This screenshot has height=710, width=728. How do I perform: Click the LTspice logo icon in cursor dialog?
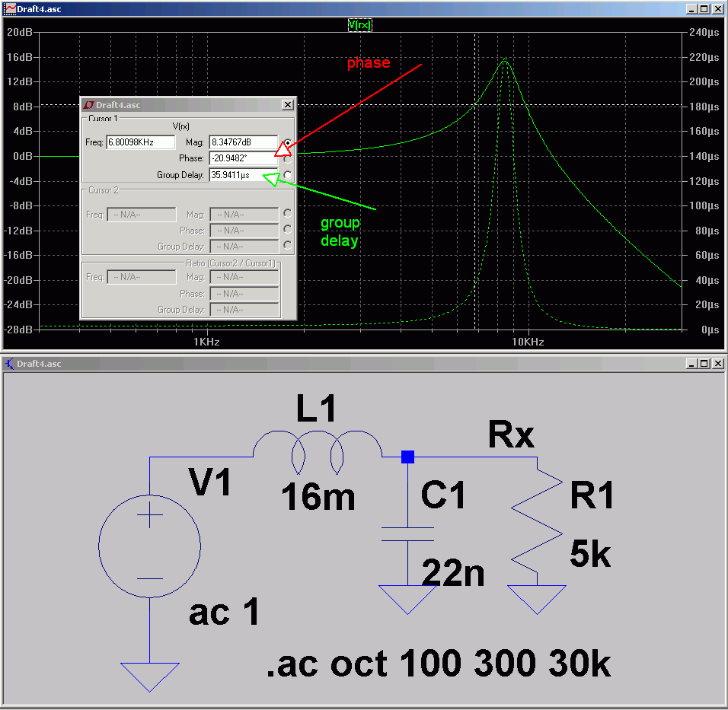click(x=88, y=105)
